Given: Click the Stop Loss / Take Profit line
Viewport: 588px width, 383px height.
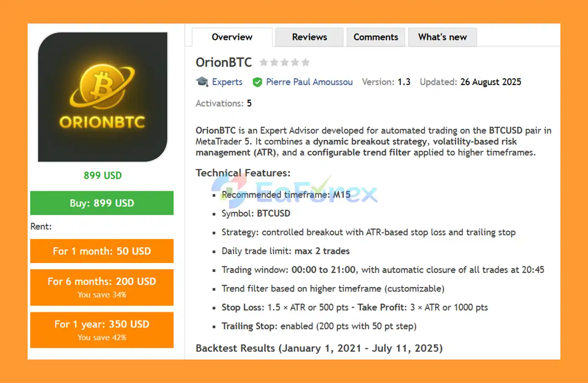Looking at the screenshot, I should tap(355, 307).
